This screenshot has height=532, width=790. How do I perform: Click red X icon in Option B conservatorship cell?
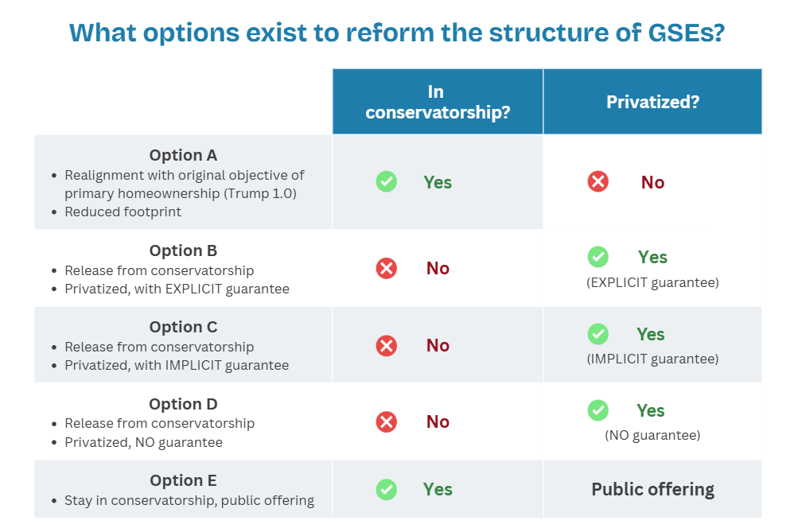pos(387,268)
